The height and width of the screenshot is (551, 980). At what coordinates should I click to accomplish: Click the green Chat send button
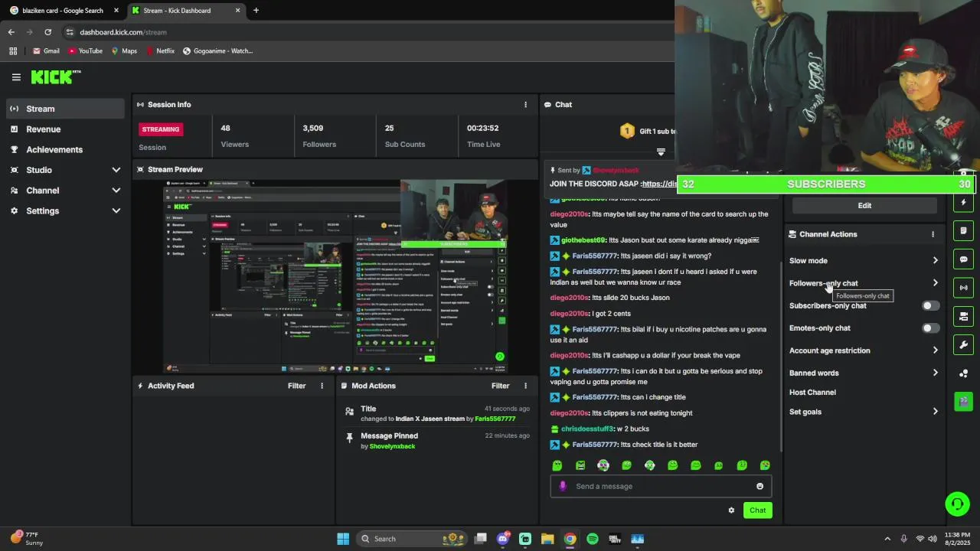point(757,510)
